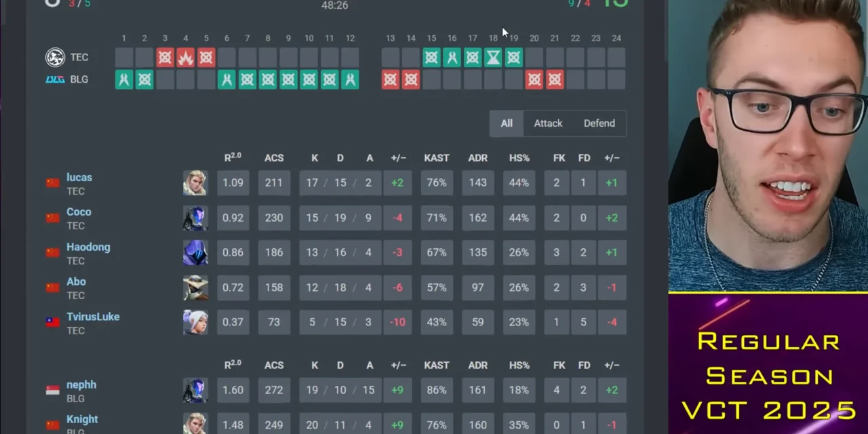Click Knight's agent portrait
Viewport: 868px width, 434px height.
point(195,424)
